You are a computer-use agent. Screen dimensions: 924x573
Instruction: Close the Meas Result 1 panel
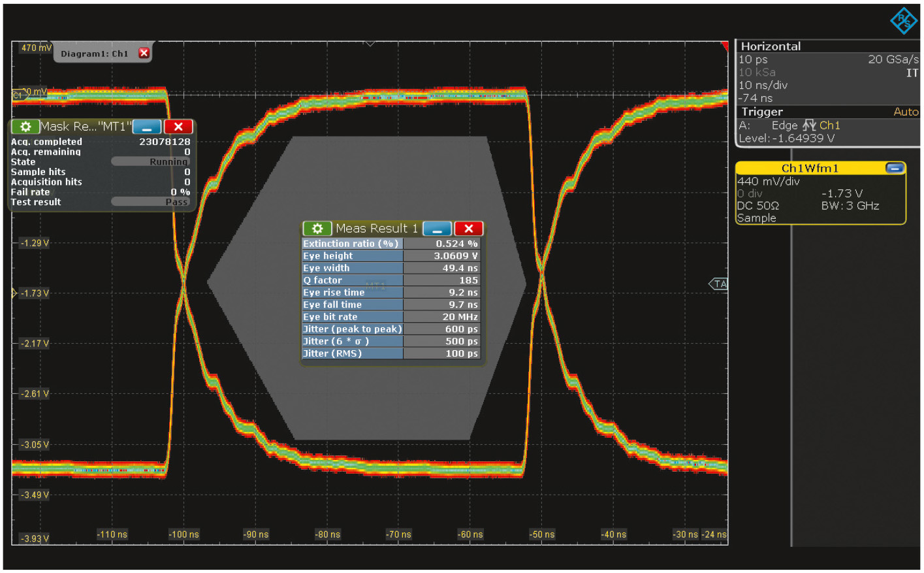[468, 229]
